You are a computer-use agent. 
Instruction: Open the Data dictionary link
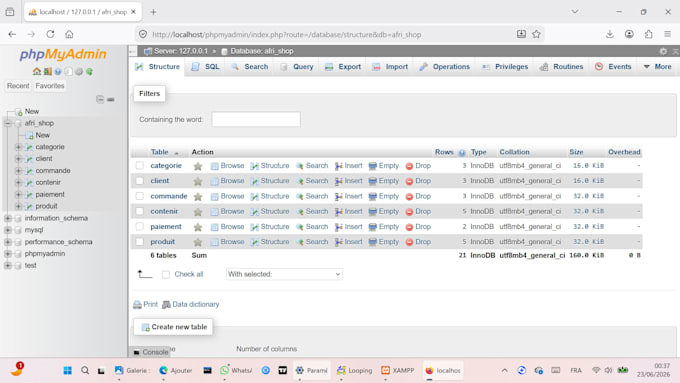point(191,304)
